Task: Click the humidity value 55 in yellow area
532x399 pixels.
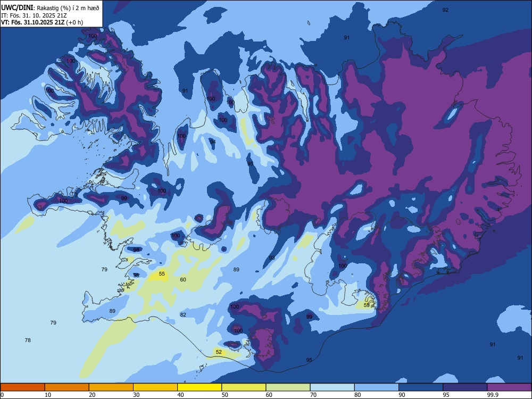Action: coord(162,274)
